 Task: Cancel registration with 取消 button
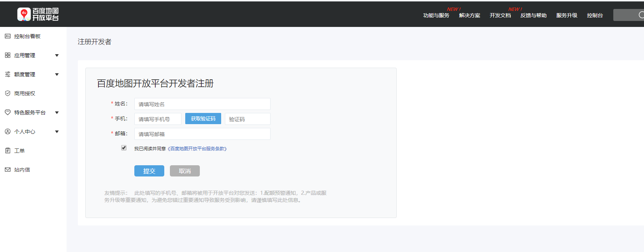click(185, 171)
